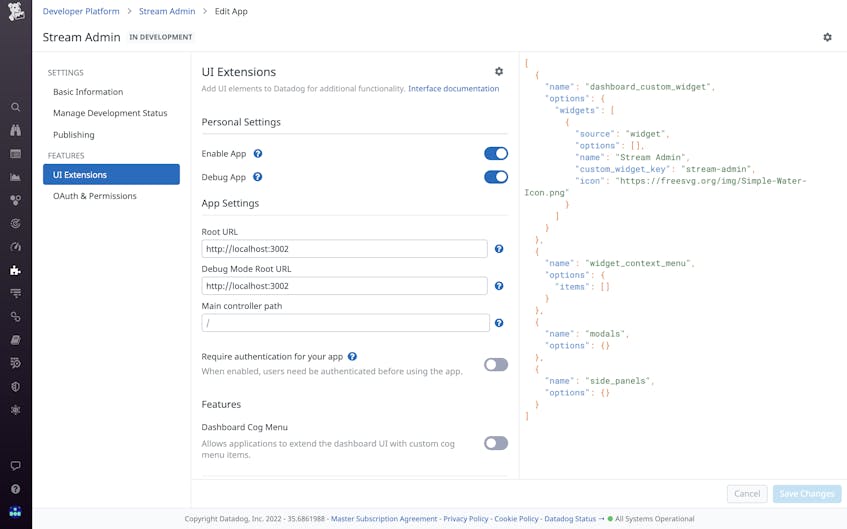The width and height of the screenshot is (847, 529).
Task: Open the Logs icon in the sidebar
Action: click(16, 363)
